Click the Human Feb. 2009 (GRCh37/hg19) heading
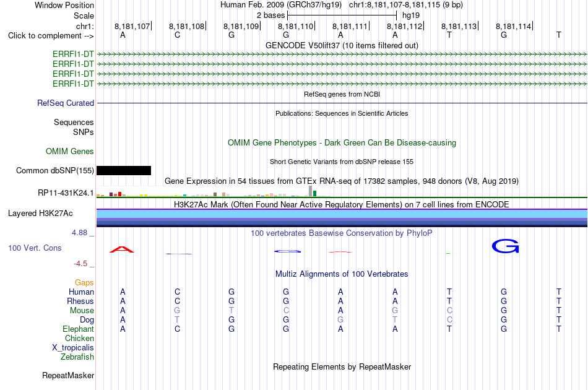The width and height of the screenshot is (588, 390). click(x=281, y=5)
